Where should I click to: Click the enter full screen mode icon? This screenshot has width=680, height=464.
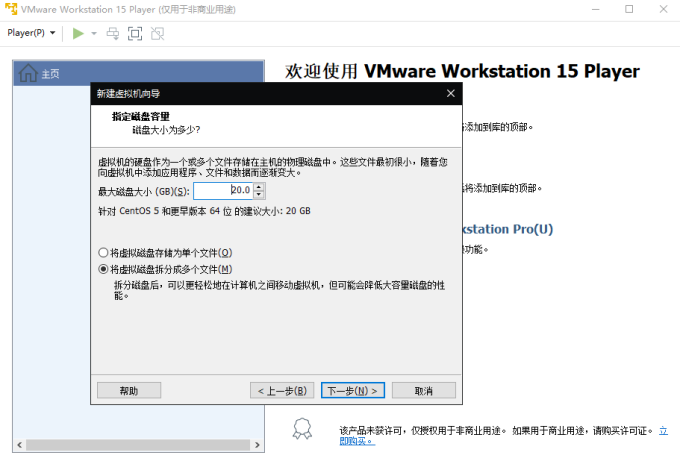click(x=135, y=33)
